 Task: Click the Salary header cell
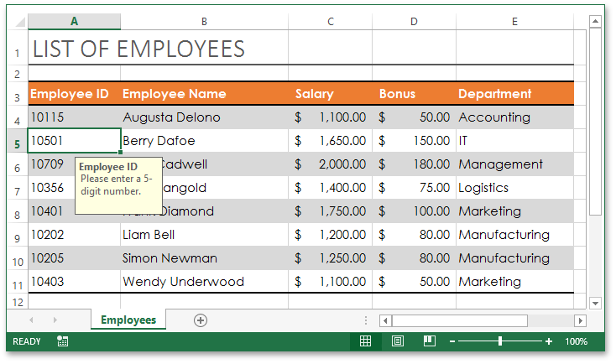[331, 93]
